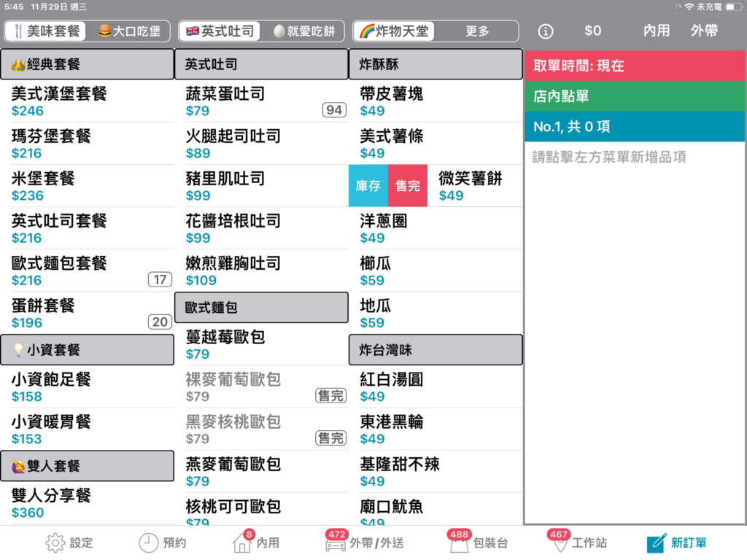The width and height of the screenshot is (747, 560).
Task: Open the 更多 categories tab
Action: 477,31
